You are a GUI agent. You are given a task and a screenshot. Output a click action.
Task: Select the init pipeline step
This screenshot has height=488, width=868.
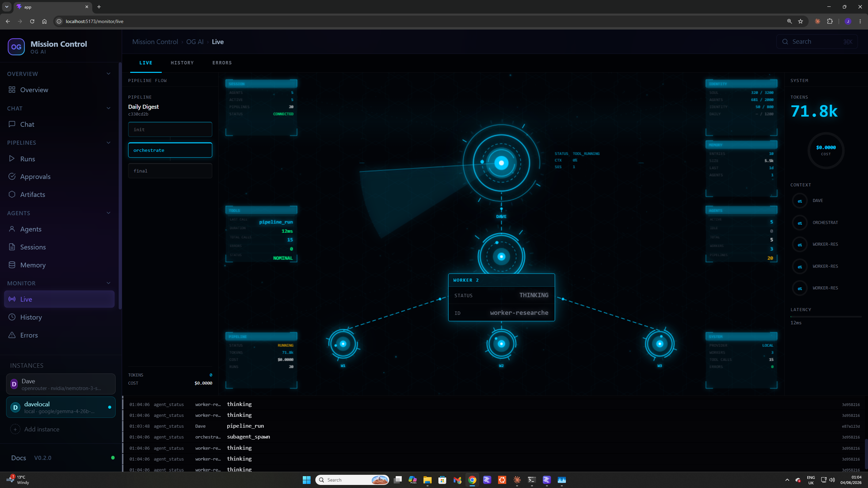tap(170, 129)
